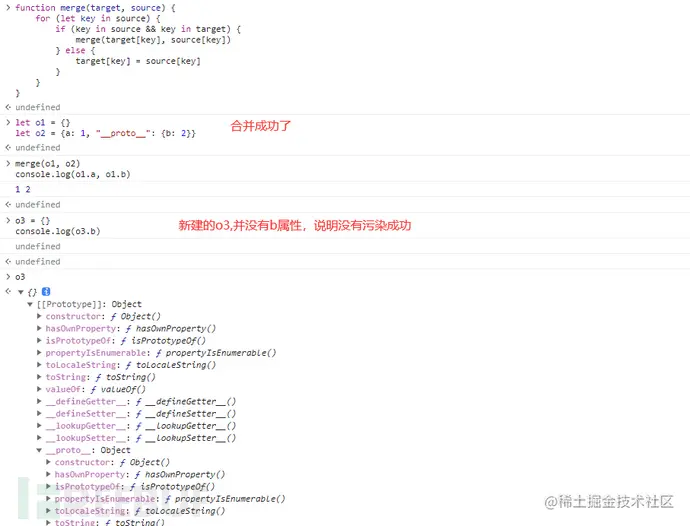The height and width of the screenshot is (526, 690).
Task: Click the 'let o1 = {}' line
Action: tap(43, 123)
